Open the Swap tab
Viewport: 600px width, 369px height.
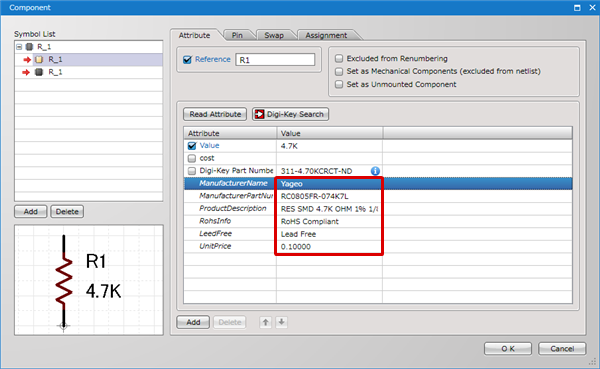pos(274,35)
